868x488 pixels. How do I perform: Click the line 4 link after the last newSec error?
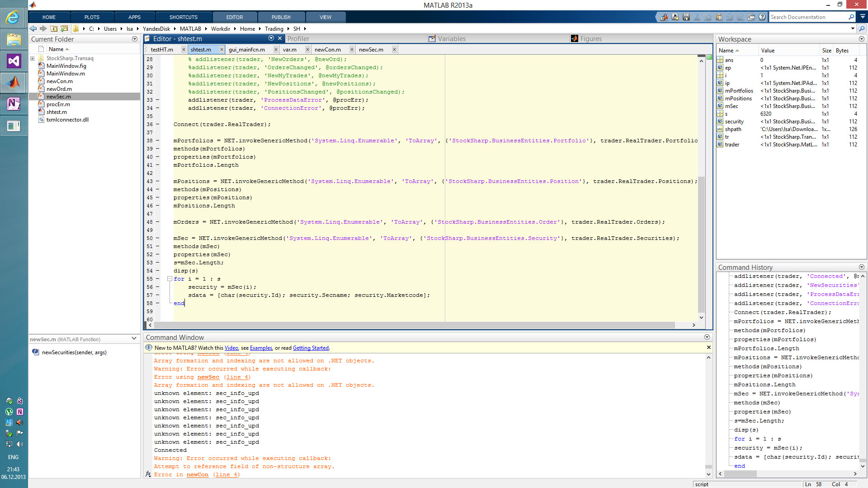(x=237, y=377)
